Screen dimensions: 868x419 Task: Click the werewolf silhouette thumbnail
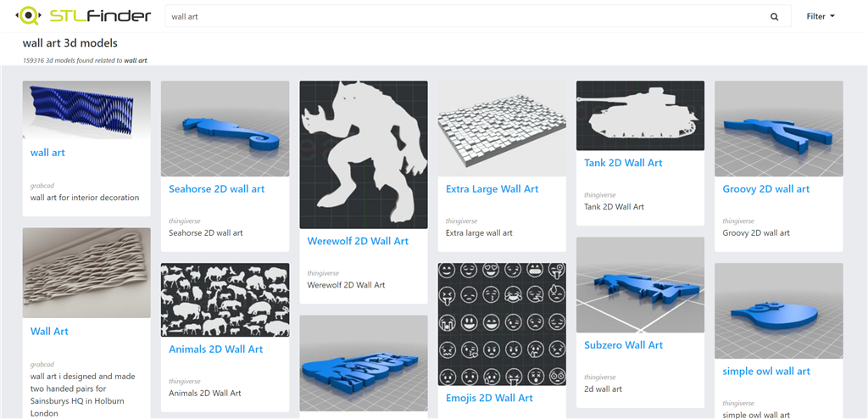point(363,154)
